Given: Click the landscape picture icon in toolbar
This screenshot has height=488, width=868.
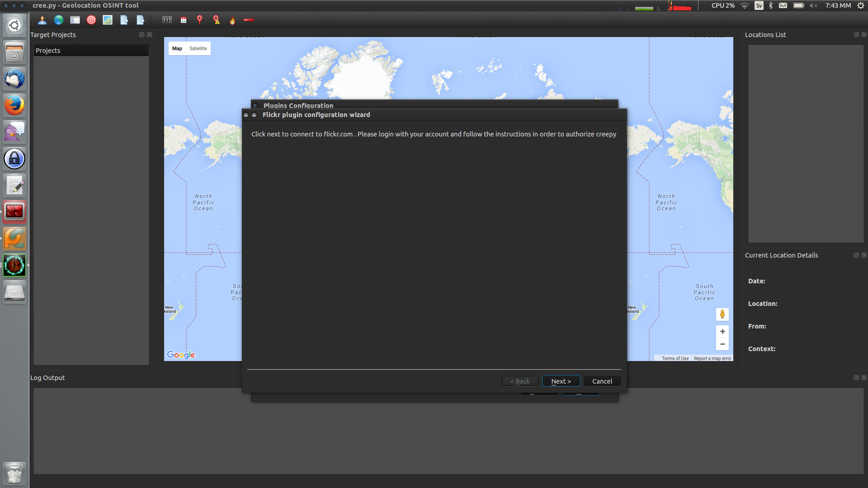Looking at the screenshot, I should click(x=108, y=20).
